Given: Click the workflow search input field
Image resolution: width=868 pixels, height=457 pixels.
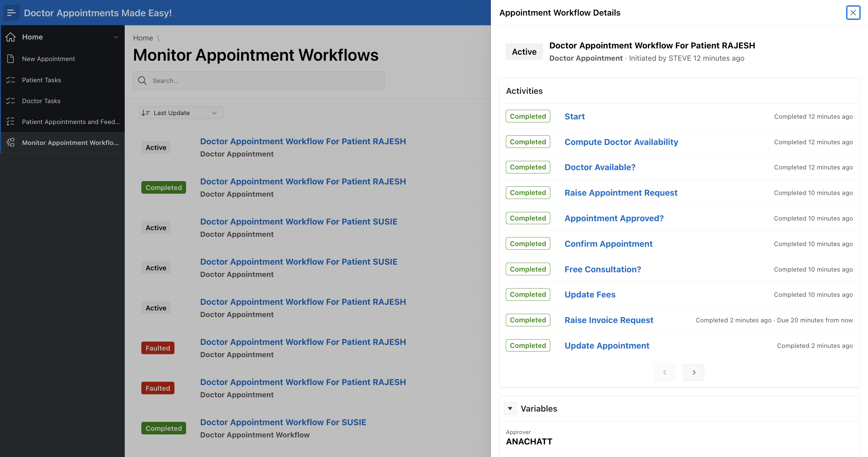Looking at the screenshot, I should pyautogui.click(x=266, y=81).
